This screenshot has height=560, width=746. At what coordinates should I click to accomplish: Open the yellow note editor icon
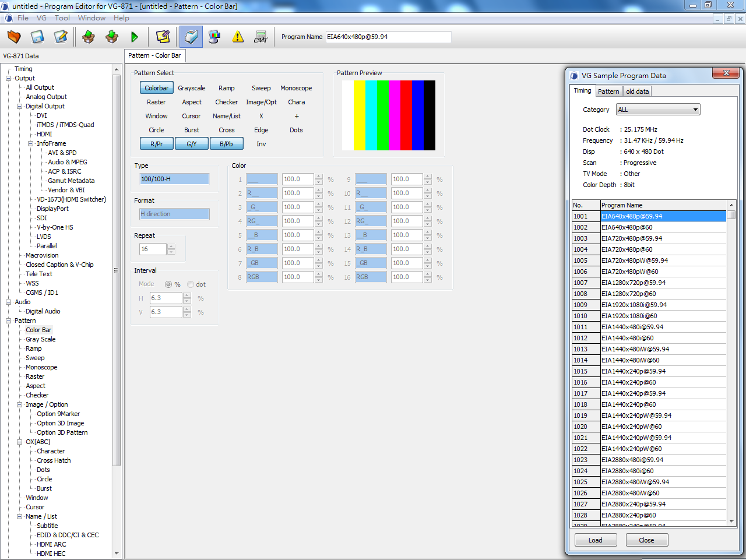[x=163, y=37]
